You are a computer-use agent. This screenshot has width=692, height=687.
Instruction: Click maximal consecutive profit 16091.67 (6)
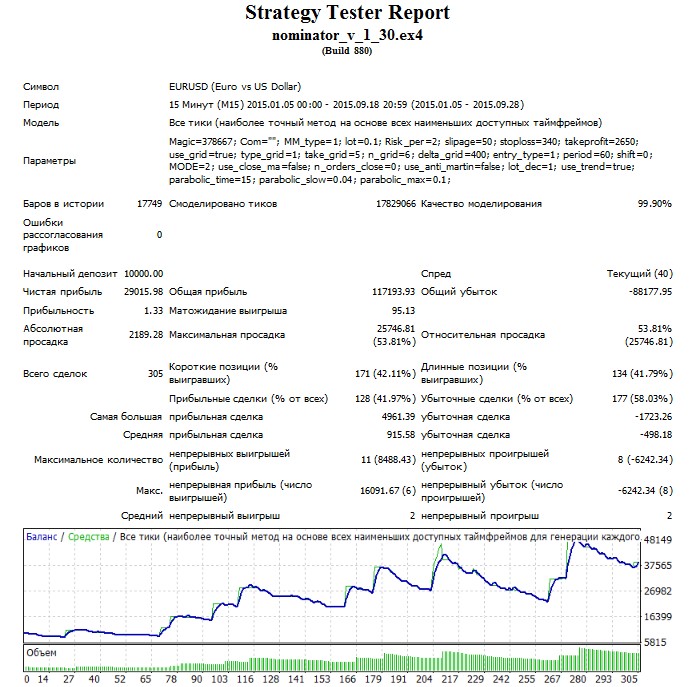[x=388, y=491]
